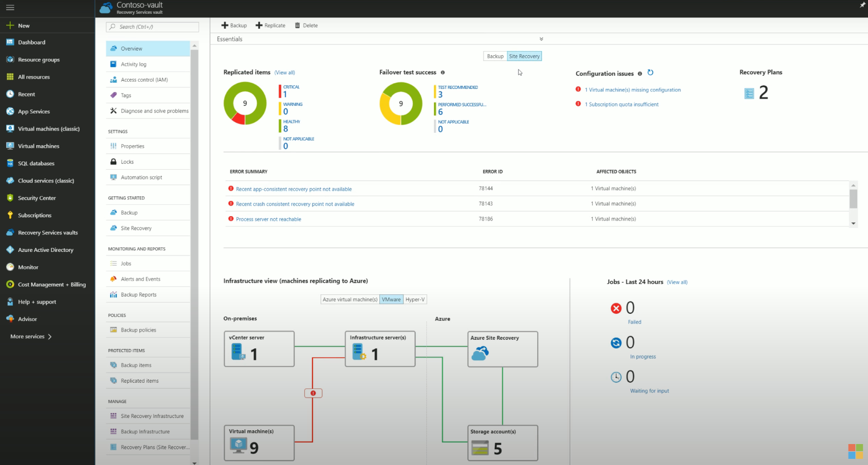Open Access control (IAM) menu item
This screenshot has height=465, width=868.
[148, 80]
